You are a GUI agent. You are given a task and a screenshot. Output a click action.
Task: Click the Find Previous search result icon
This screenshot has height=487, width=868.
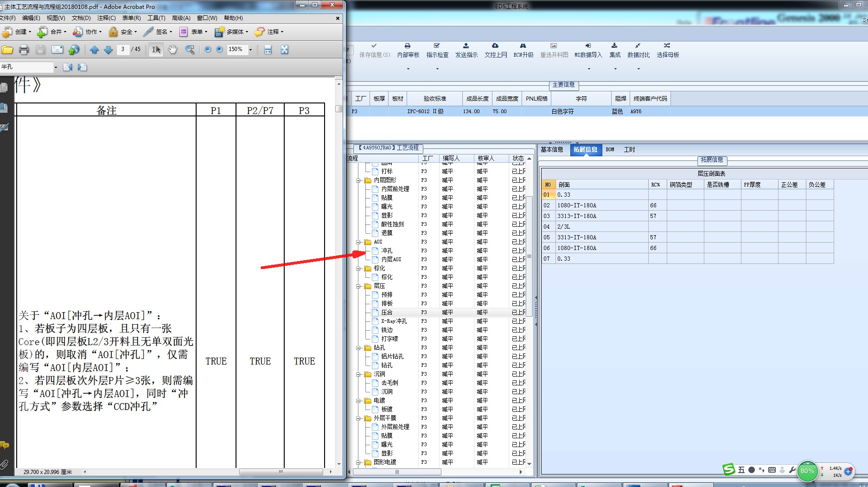click(x=68, y=67)
